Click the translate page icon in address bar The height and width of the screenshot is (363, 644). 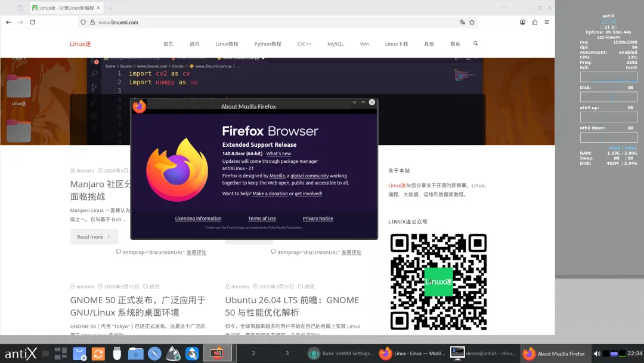pyautogui.click(x=462, y=22)
